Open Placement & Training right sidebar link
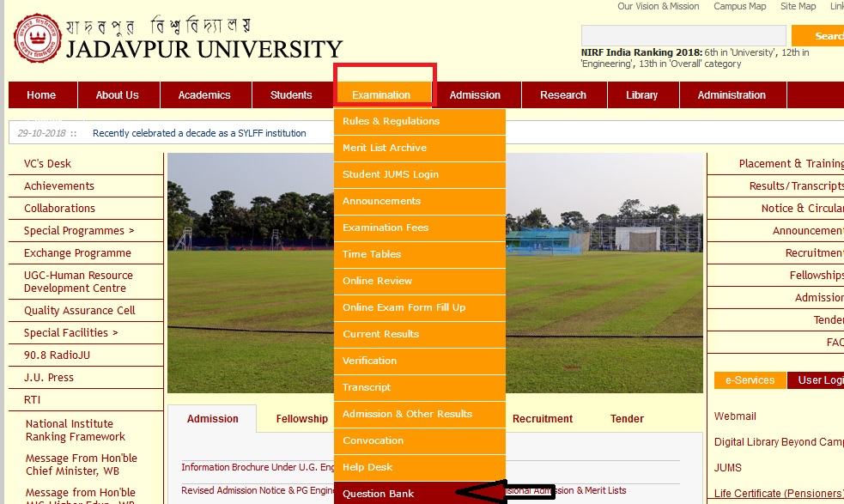Screen dimensions: 844x504 [792, 164]
